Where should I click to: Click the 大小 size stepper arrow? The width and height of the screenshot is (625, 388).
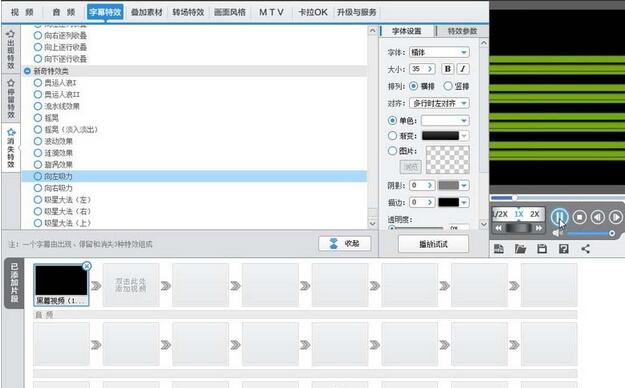point(430,69)
